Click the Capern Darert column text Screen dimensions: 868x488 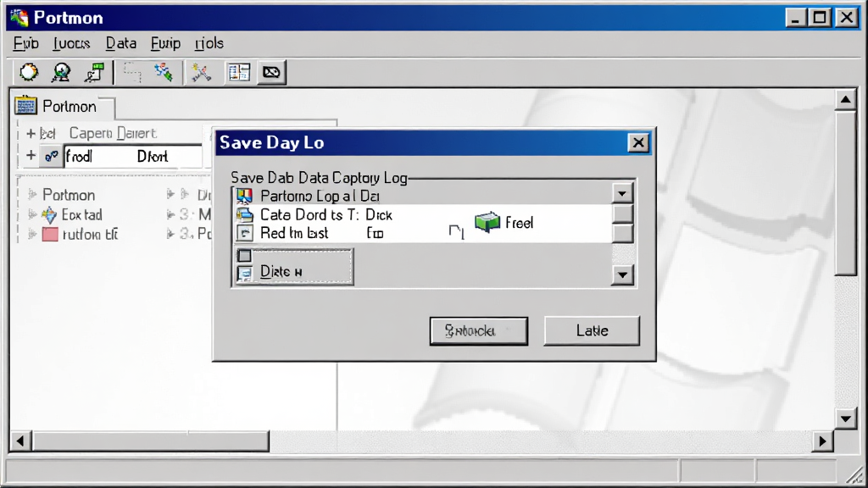click(113, 133)
